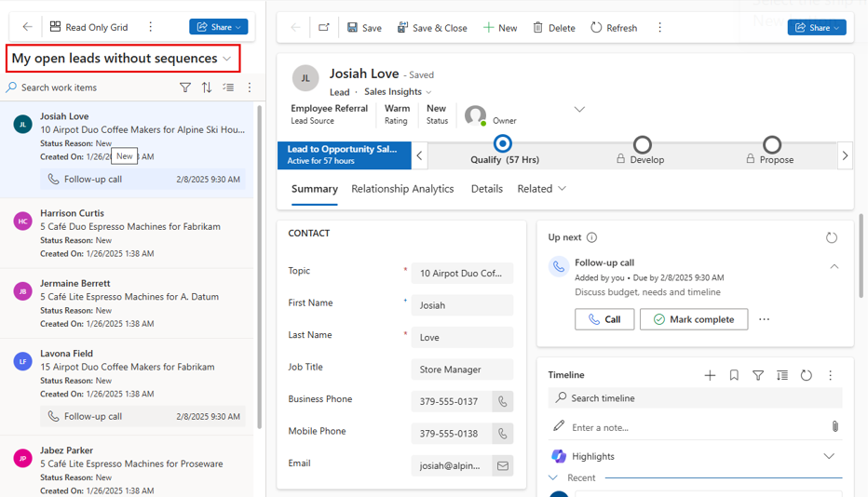
Task: Select Qualify stage circle
Action: [503, 144]
